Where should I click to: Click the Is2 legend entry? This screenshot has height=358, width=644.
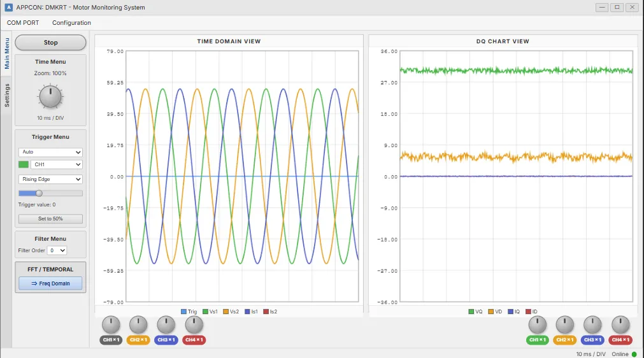(x=270, y=311)
